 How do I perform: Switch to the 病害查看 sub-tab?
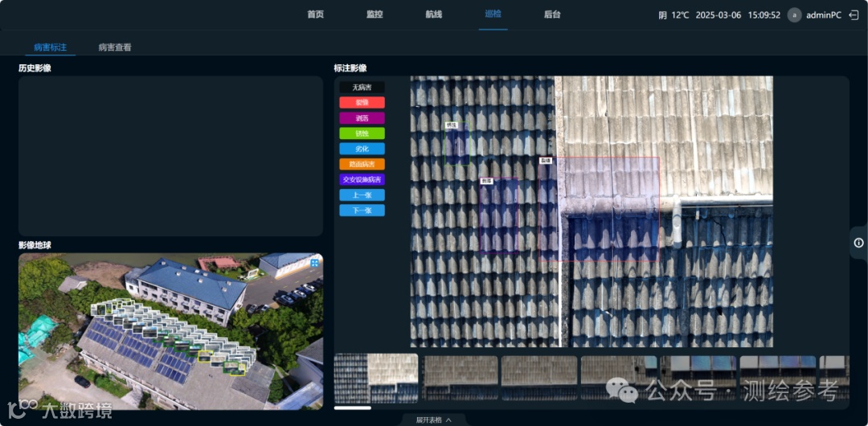(115, 47)
